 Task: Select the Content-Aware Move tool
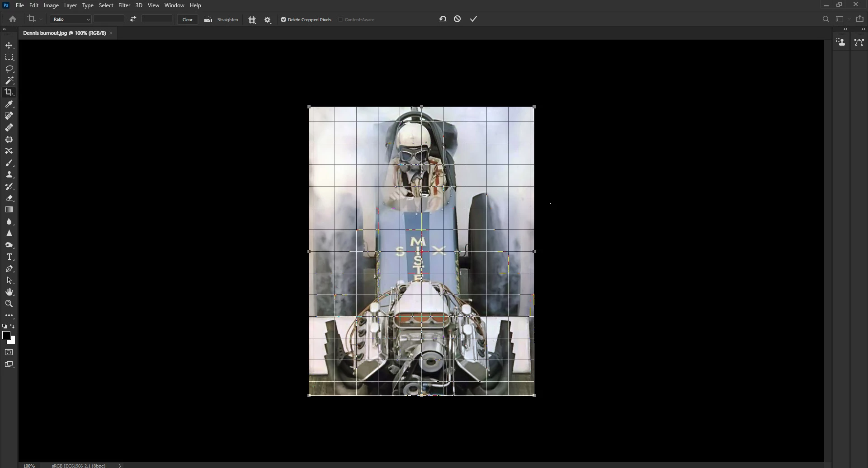[9, 151]
